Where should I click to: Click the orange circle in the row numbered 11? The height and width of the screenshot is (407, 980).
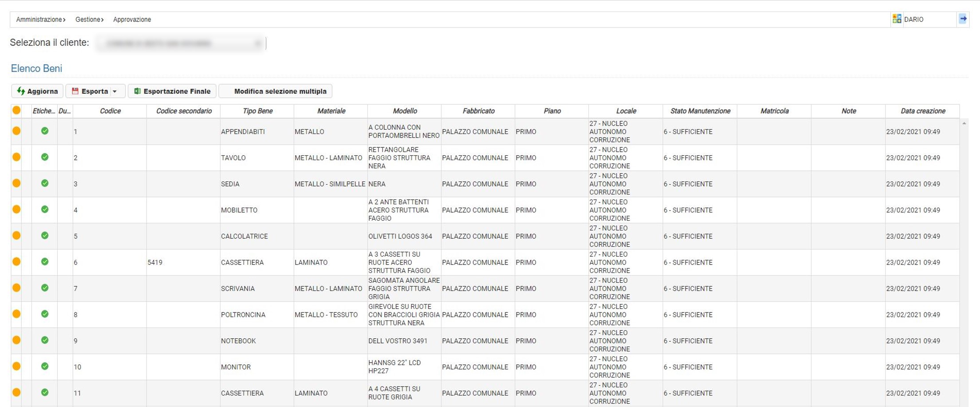coord(16,393)
